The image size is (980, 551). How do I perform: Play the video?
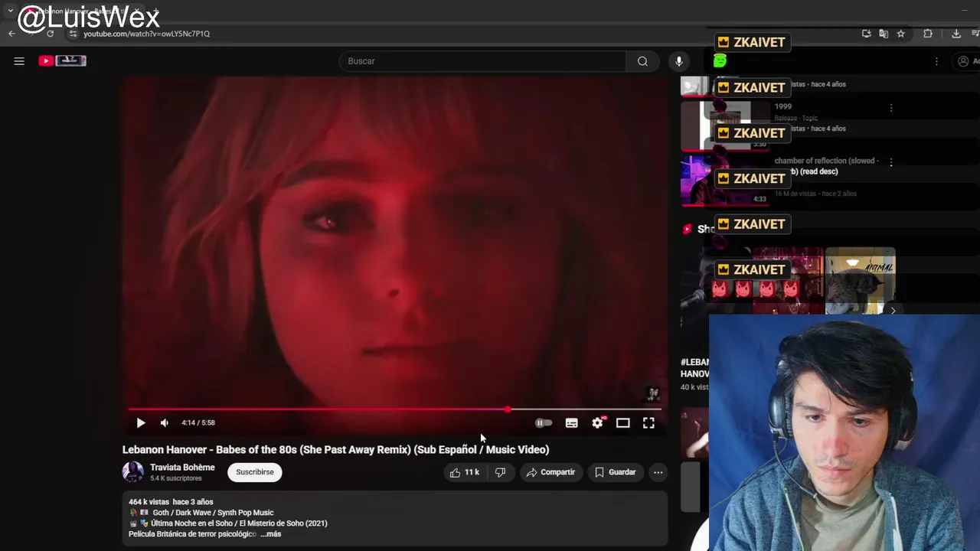(x=141, y=422)
